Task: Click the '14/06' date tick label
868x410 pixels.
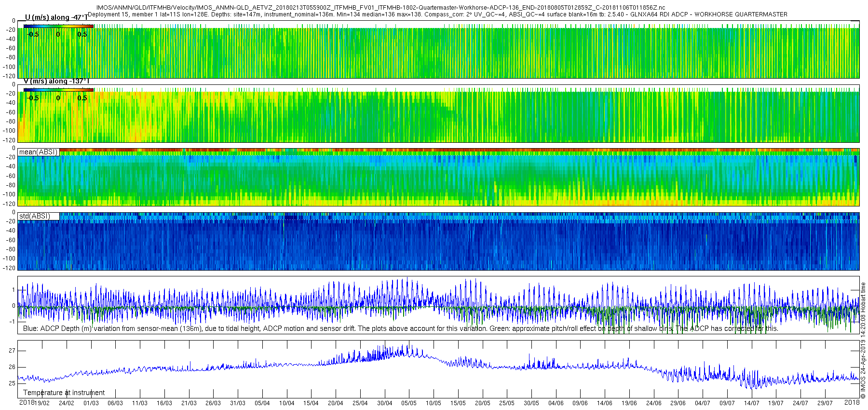Action: coord(605,403)
